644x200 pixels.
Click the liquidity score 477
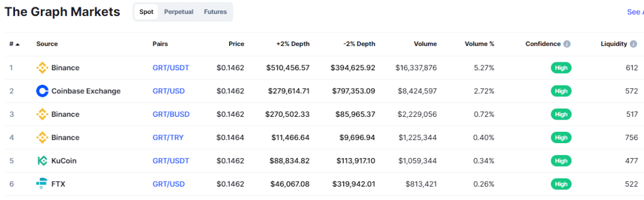(632, 161)
